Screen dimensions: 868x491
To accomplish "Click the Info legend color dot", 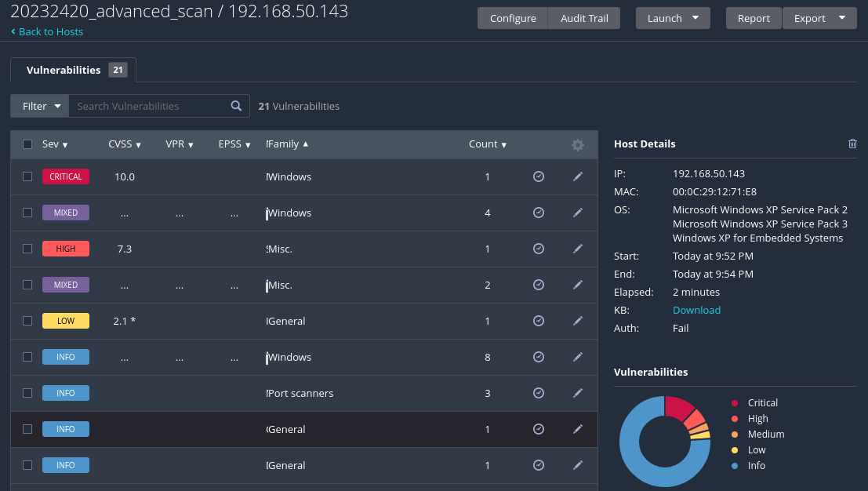I will [x=735, y=466].
